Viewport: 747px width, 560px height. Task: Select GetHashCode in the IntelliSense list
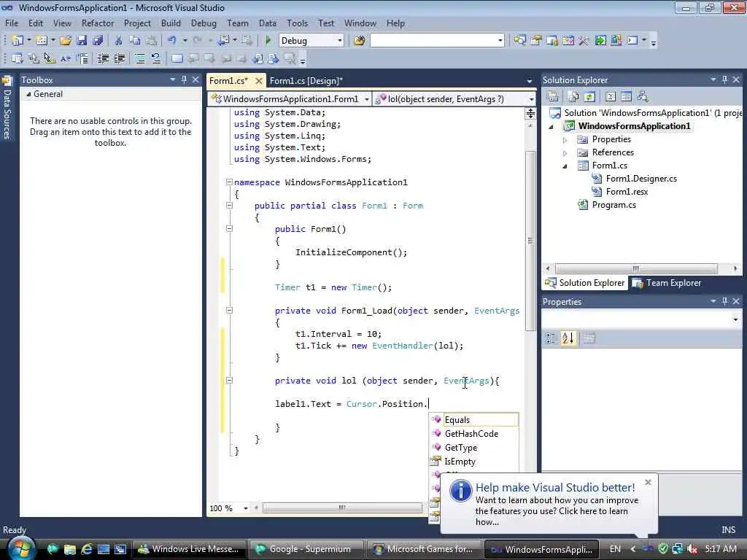(473, 433)
